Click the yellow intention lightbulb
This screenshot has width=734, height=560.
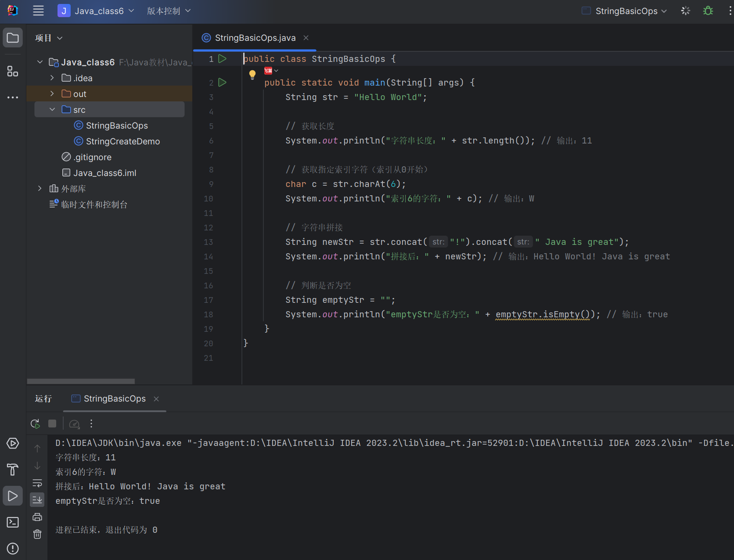tap(252, 75)
